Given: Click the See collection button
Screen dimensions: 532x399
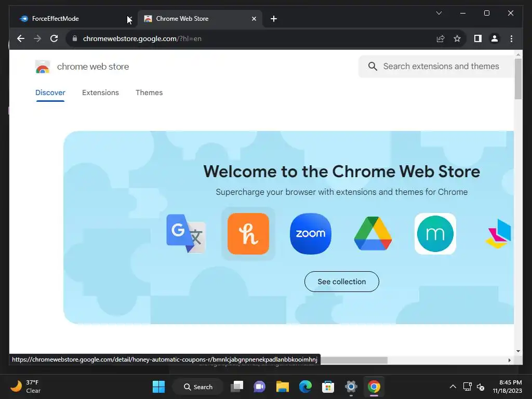Looking at the screenshot, I should 342,282.
